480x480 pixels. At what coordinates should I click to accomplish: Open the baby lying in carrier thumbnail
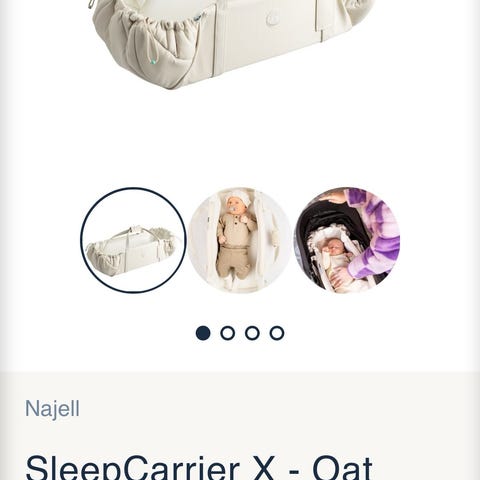tap(239, 240)
